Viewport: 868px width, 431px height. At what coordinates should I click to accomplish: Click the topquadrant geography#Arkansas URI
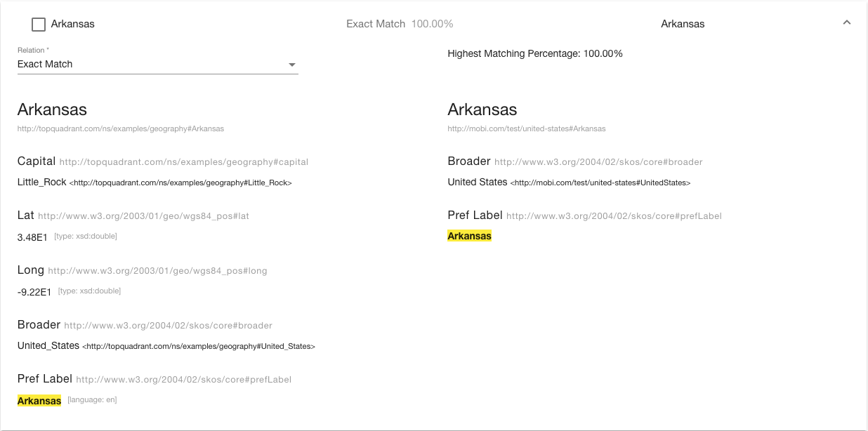point(121,129)
